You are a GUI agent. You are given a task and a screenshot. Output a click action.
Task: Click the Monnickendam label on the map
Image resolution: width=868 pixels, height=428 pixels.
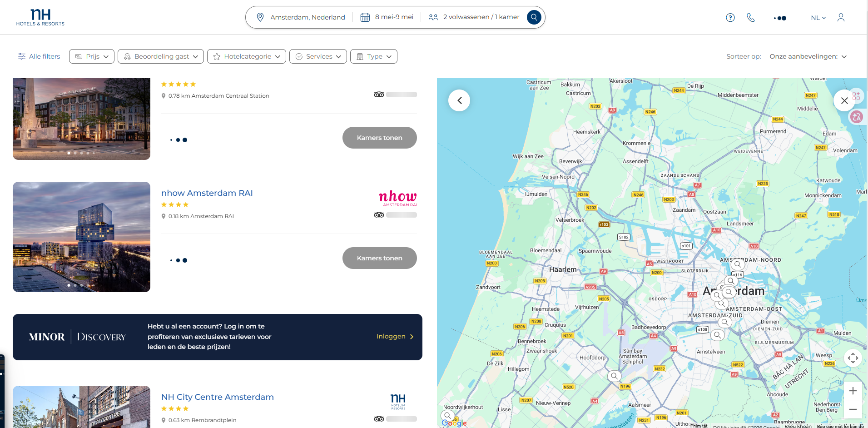pyautogui.click(x=823, y=195)
